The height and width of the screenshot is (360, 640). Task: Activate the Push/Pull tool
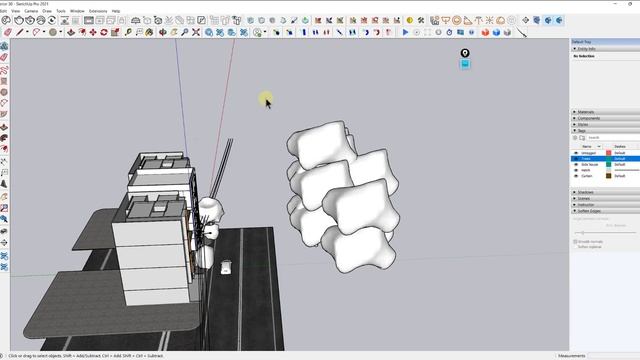(x=71, y=32)
